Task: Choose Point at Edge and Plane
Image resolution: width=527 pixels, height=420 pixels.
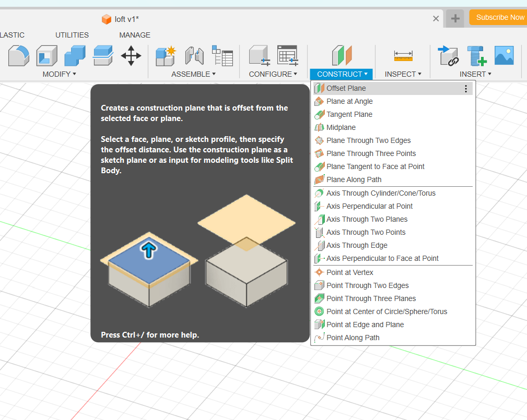Action: tap(393, 325)
